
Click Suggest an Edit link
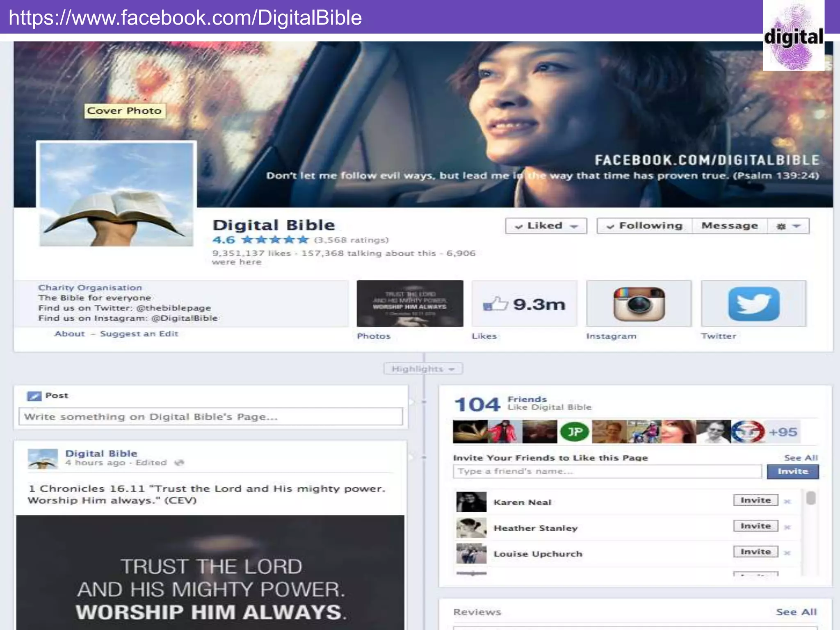point(139,334)
